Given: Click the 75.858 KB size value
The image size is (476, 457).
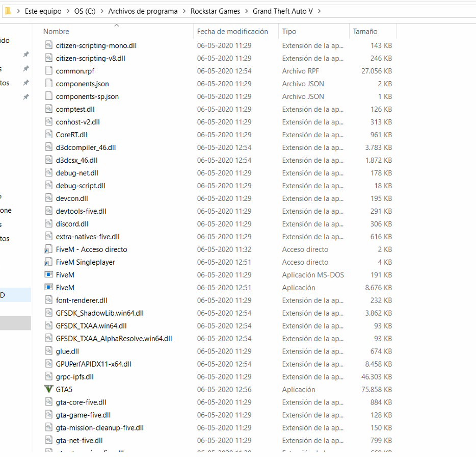Looking at the screenshot, I should [x=377, y=390].
